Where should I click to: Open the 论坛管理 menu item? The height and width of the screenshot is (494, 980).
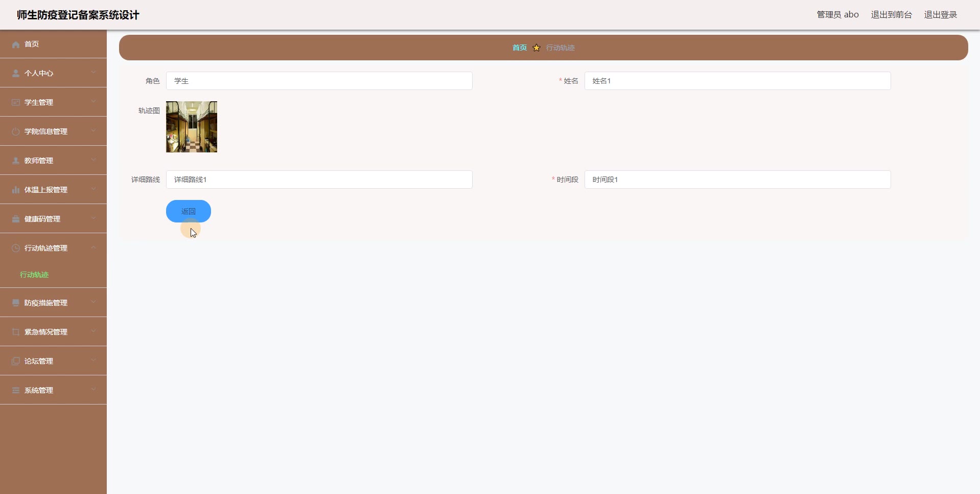tap(53, 361)
